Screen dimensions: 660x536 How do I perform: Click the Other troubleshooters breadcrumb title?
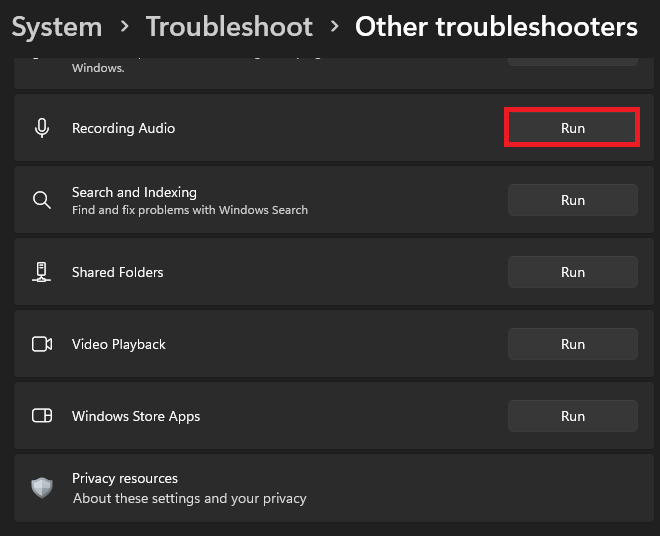click(x=496, y=27)
